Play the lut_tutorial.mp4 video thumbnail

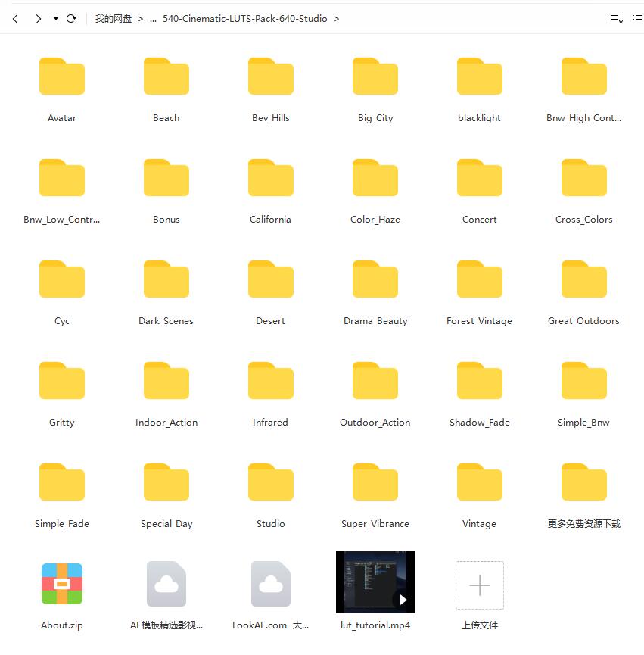[x=375, y=582]
